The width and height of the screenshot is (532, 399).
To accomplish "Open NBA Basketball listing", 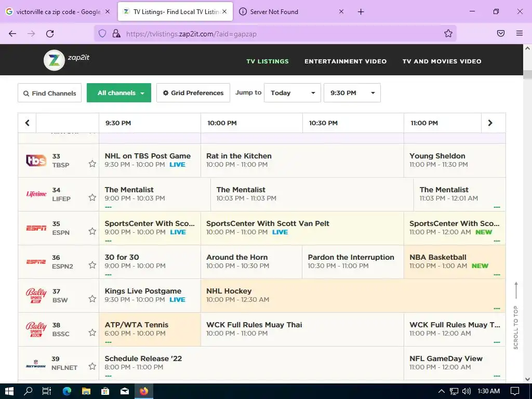I will (454, 262).
